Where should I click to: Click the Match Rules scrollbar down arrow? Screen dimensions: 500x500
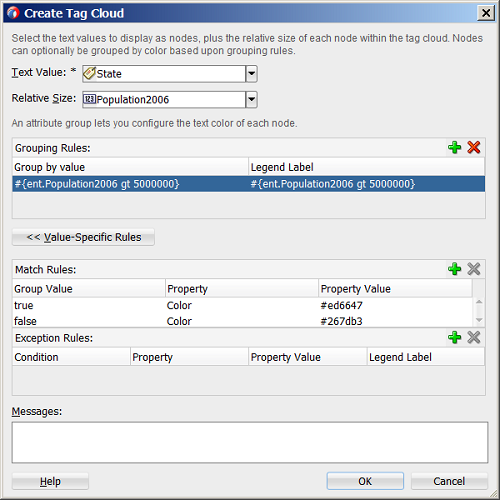[x=479, y=320]
